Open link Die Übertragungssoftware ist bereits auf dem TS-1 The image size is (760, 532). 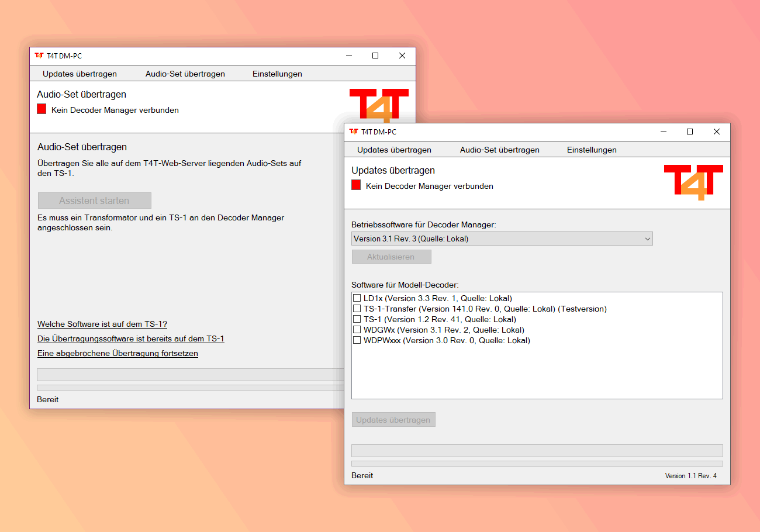(131, 338)
